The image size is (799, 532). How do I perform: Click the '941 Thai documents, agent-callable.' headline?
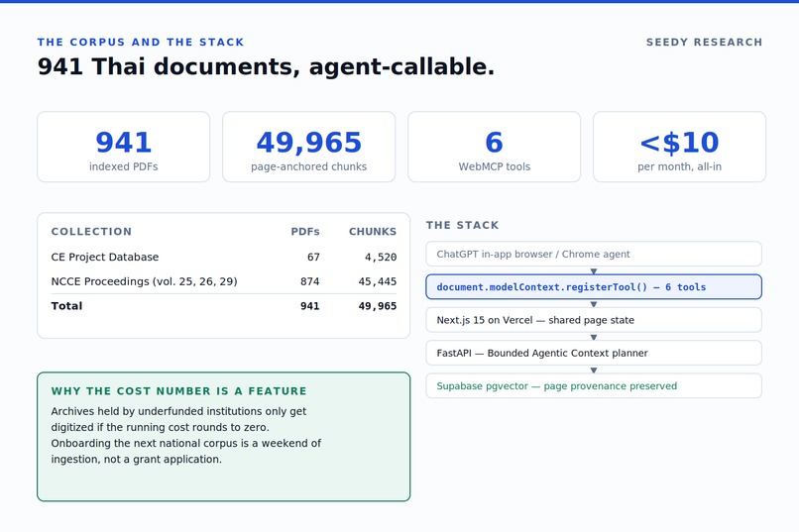tap(266, 66)
